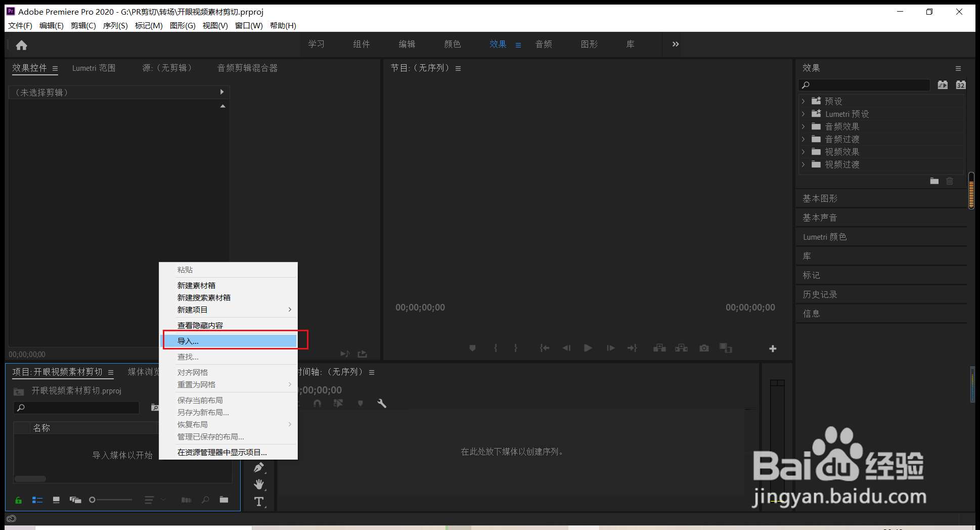
Task: Toggle accelerated effects filter icon
Action: [x=943, y=85]
